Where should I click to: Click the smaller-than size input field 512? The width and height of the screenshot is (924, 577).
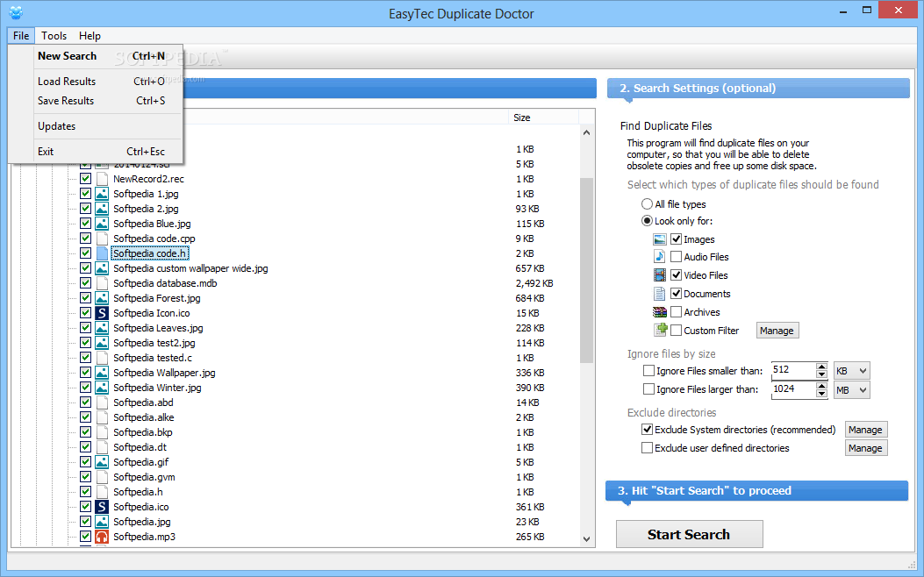[x=793, y=370]
